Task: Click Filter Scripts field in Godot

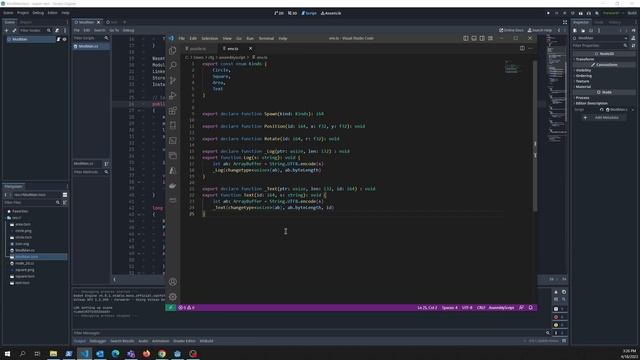Action: (x=91, y=38)
